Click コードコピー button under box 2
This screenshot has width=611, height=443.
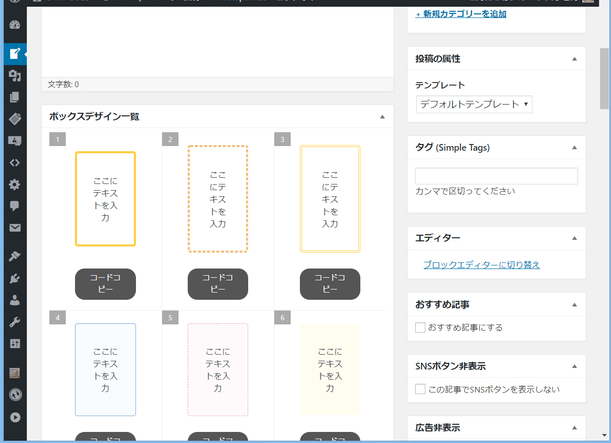click(218, 284)
